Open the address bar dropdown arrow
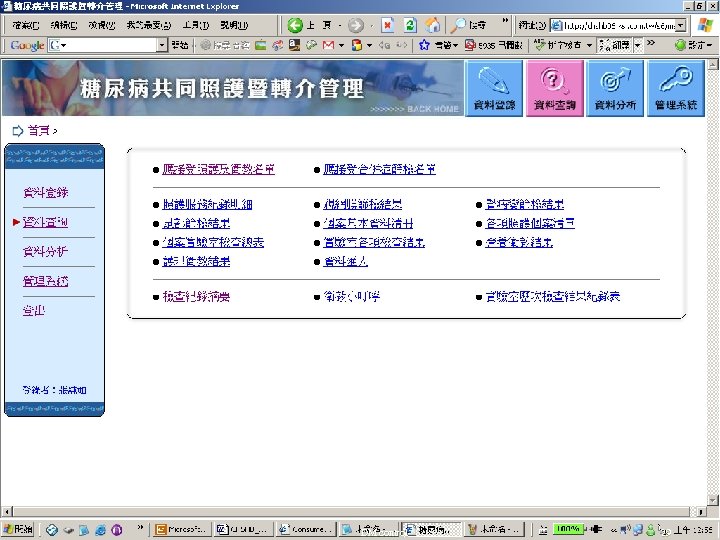Screen dimensions: 720x540 click(681, 25)
